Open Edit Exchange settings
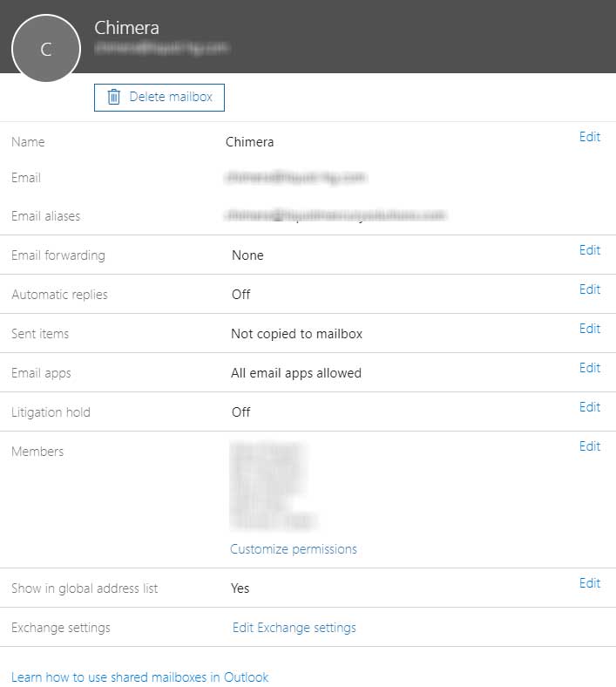 294,628
